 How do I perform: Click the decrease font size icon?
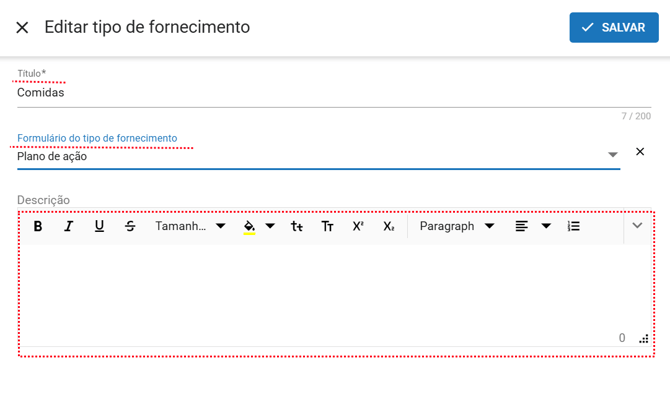(x=297, y=226)
